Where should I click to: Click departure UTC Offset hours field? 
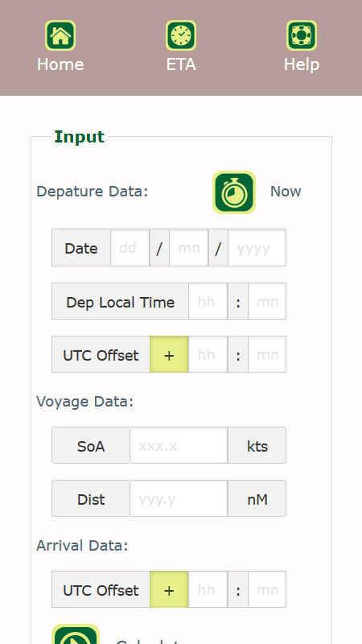tap(208, 354)
